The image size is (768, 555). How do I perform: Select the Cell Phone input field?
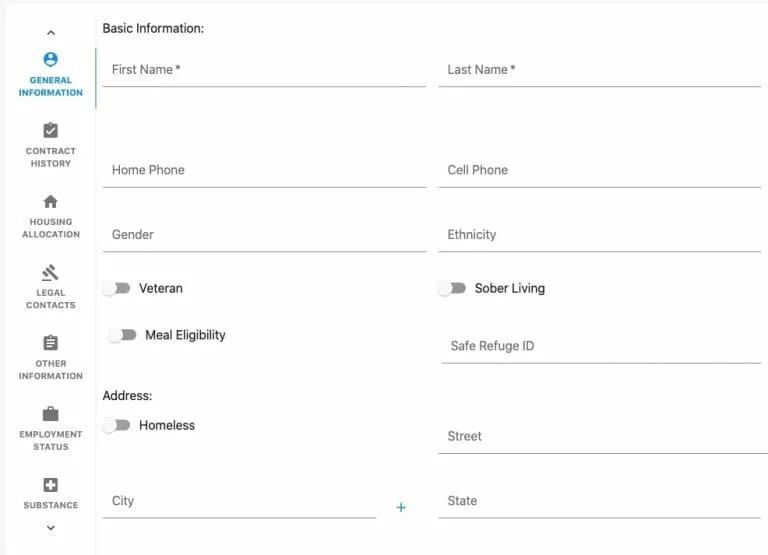tap(600, 170)
